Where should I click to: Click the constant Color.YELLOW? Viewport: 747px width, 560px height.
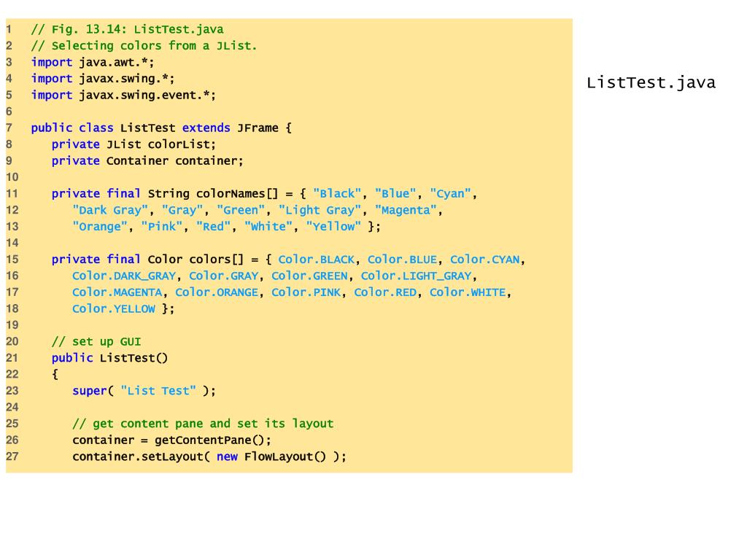pyautogui.click(x=114, y=309)
